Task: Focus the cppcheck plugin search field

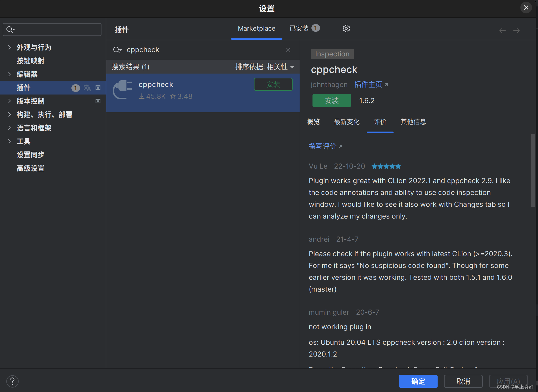Action: point(203,50)
